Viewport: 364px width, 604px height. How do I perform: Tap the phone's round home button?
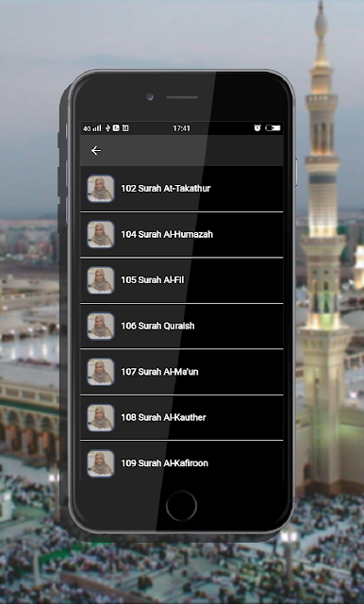[181, 506]
